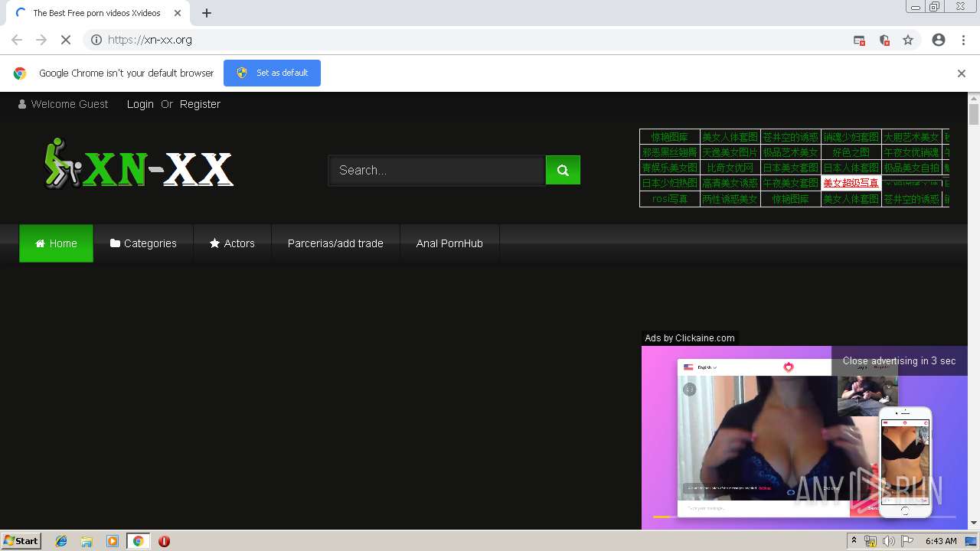Click the taskbar clock showing 6:43 AM

pos(941,541)
